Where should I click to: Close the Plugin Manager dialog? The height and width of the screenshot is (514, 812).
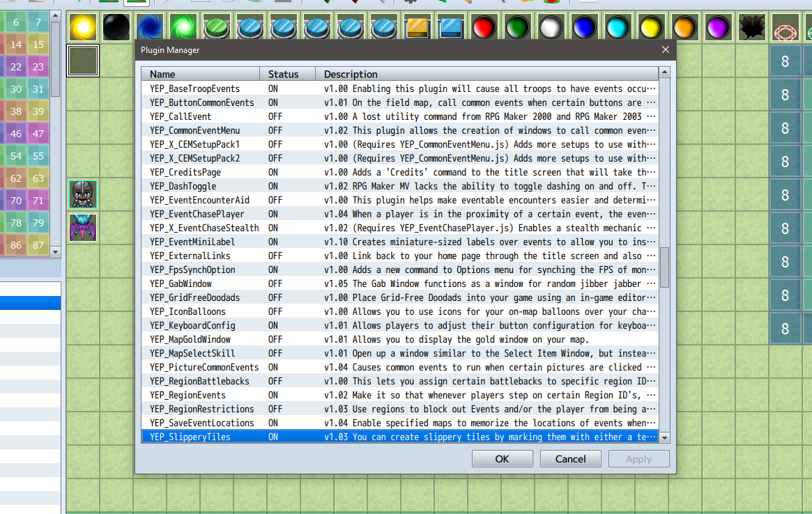[x=666, y=49]
